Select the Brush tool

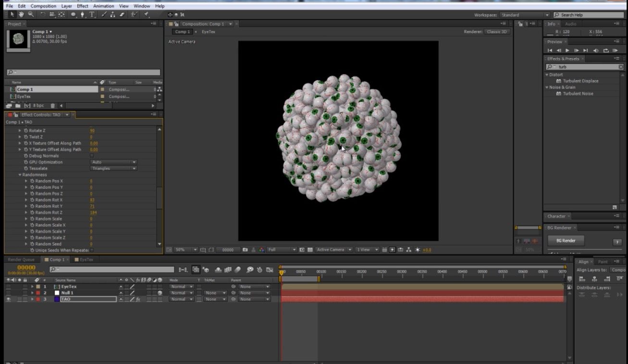click(x=104, y=14)
